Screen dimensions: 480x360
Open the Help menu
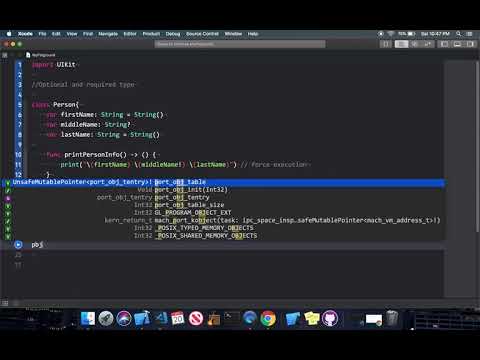253,34
